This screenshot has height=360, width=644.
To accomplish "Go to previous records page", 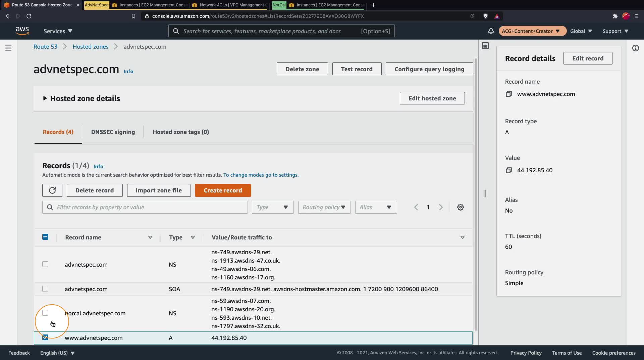I will point(416,207).
